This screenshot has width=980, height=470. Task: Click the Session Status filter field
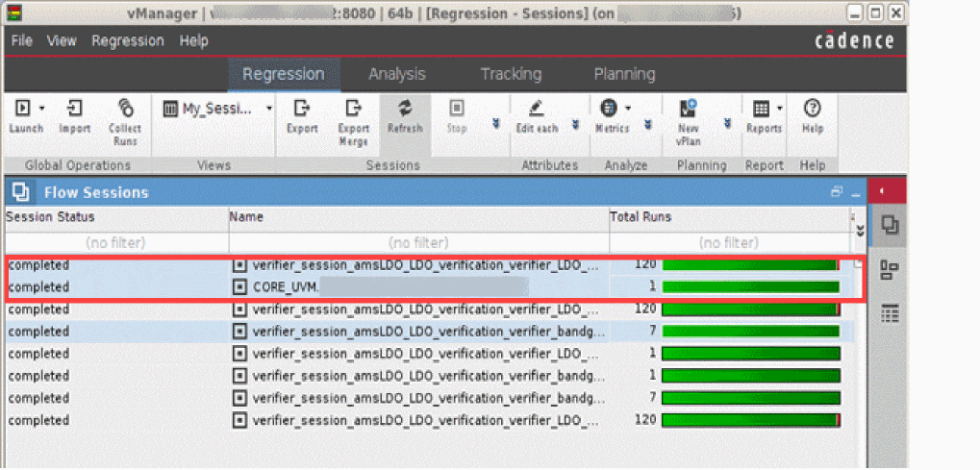(x=116, y=242)
